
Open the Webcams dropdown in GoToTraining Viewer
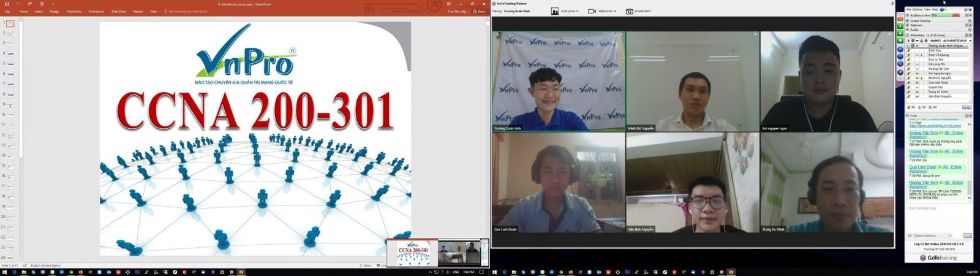coord(603,11)
